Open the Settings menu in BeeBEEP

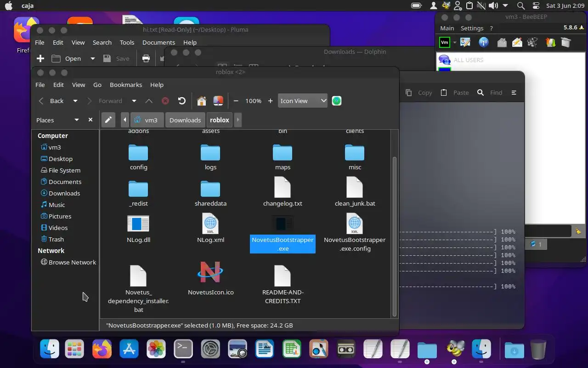(472, 28)
